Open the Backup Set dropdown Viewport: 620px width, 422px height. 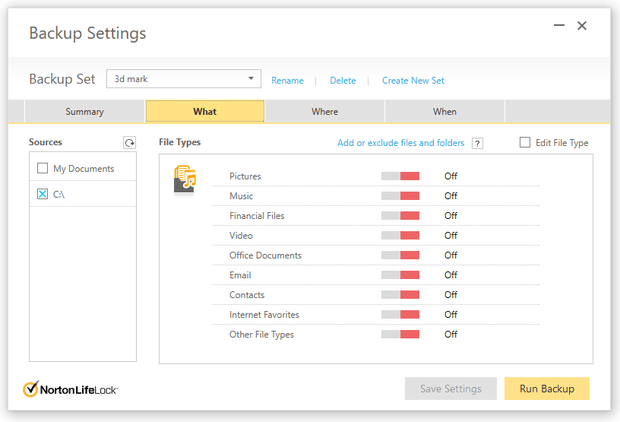[x=251, y=79]
